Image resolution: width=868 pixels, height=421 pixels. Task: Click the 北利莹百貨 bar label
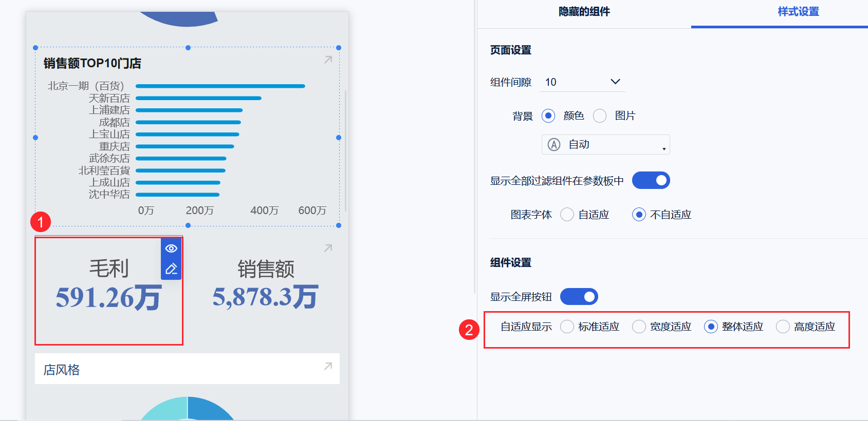pyautogui.click(x=104, y=170)
